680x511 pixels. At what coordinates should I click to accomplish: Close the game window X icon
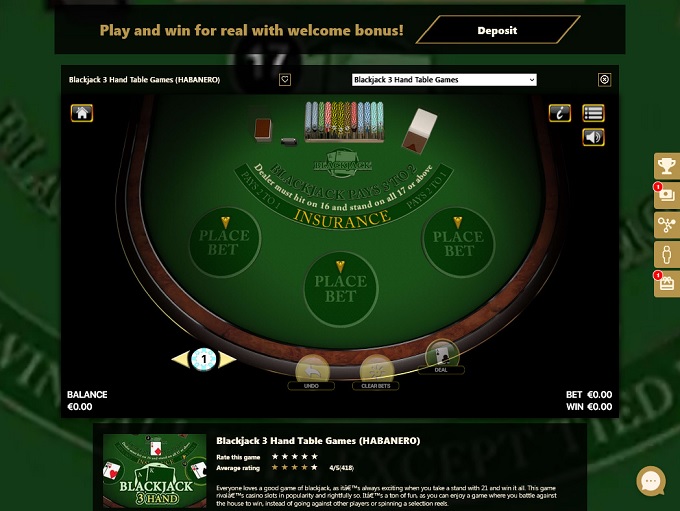[604, 79]
